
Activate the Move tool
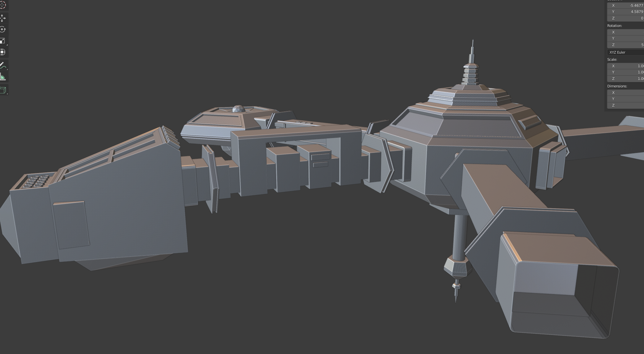point(3,18)
